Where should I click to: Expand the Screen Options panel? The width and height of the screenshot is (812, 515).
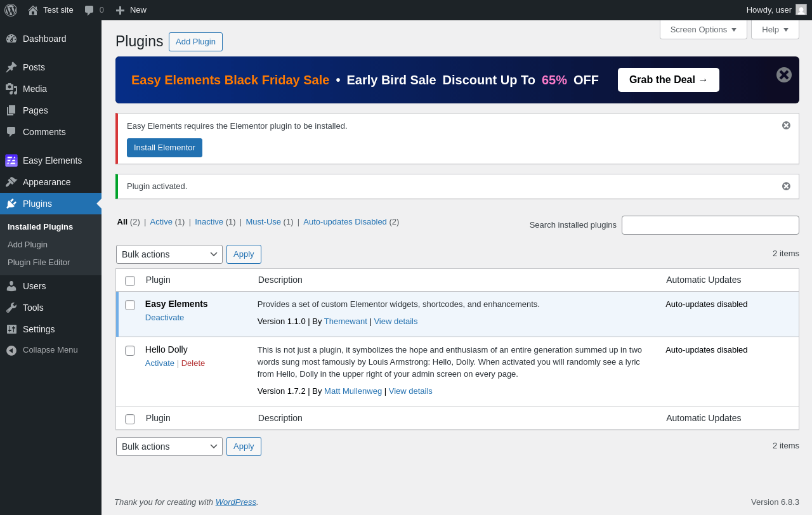(704, 29)
